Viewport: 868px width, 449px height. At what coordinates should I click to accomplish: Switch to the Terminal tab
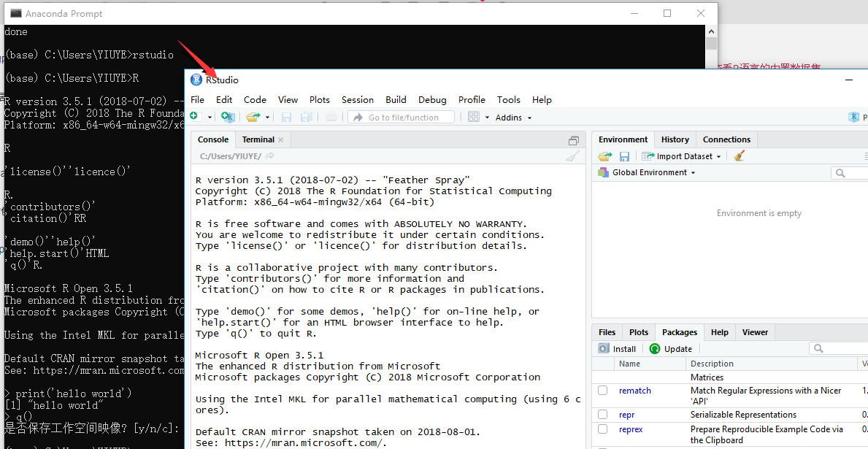258,139
